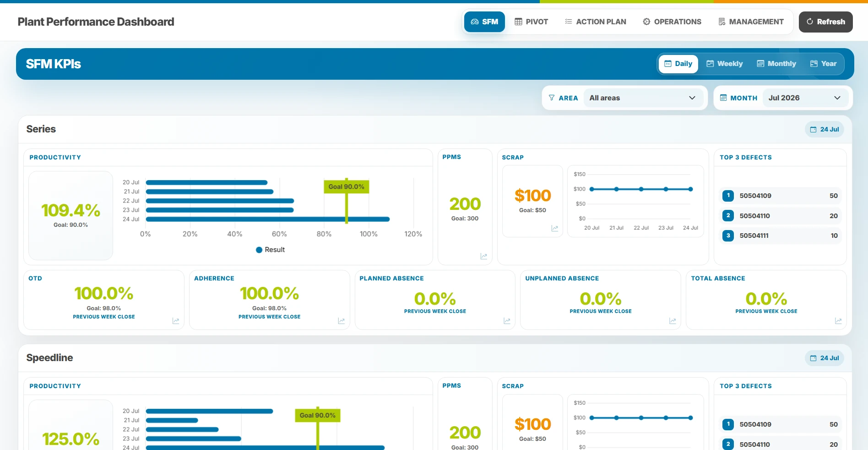Click the Speedline 24 Jul date badge
The image size is (868, 450).
click(825, 358)
